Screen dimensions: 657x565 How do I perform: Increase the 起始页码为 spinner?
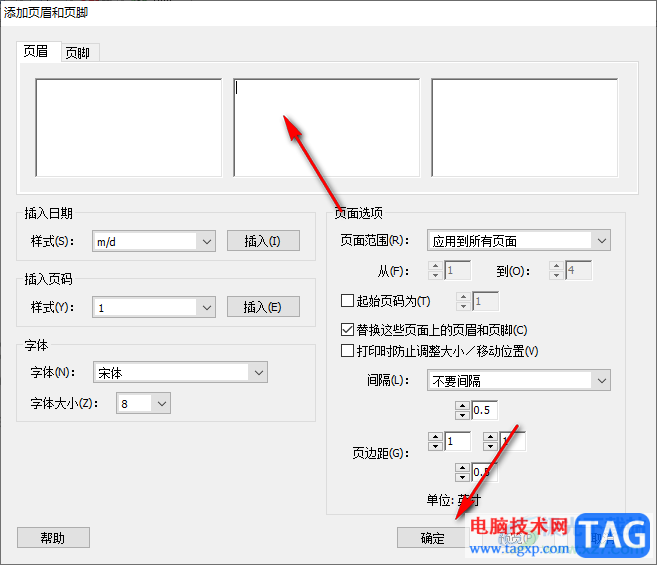[463, 297]
